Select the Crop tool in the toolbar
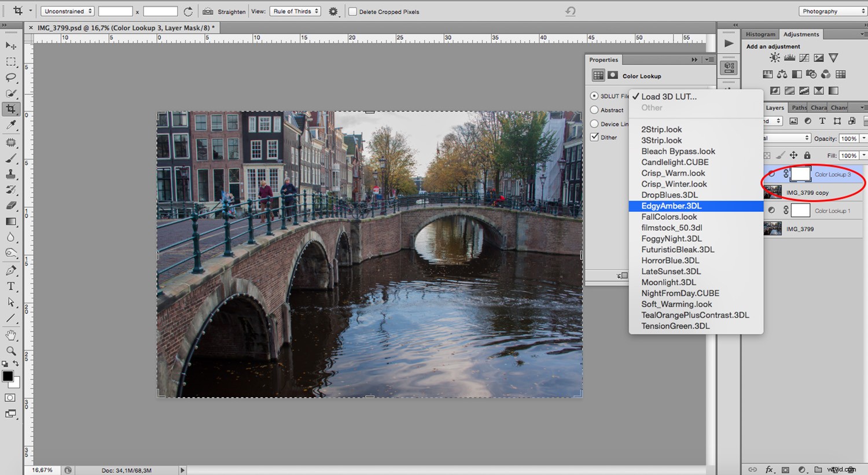Image resolution: width=868 pixels, height=475 pixels. (9, 109)
